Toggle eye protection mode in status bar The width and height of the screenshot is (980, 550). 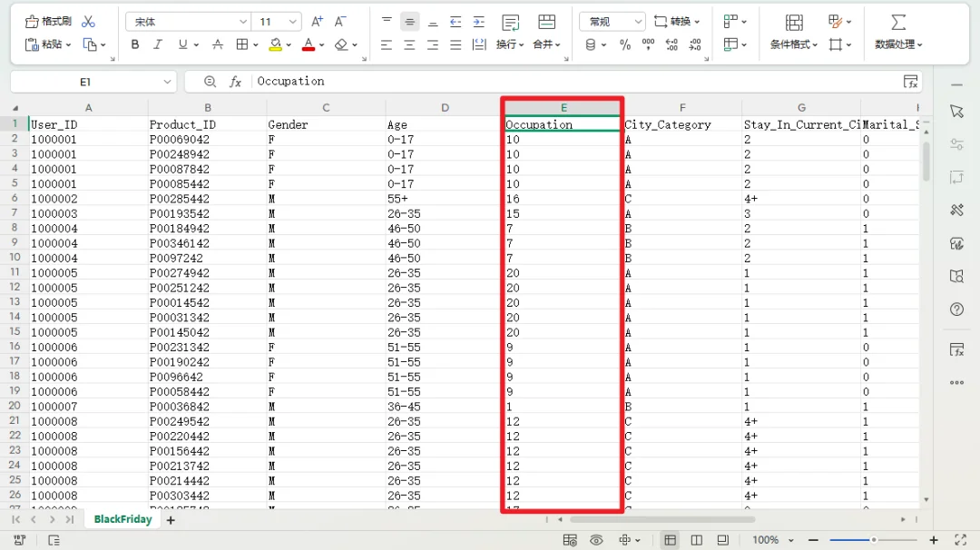coord(596,540)
